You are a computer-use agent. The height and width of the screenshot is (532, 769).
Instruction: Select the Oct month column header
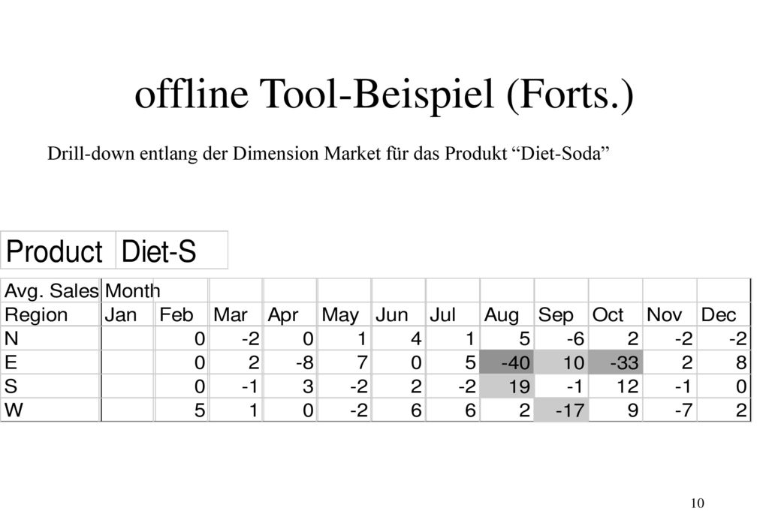(616, 314)
